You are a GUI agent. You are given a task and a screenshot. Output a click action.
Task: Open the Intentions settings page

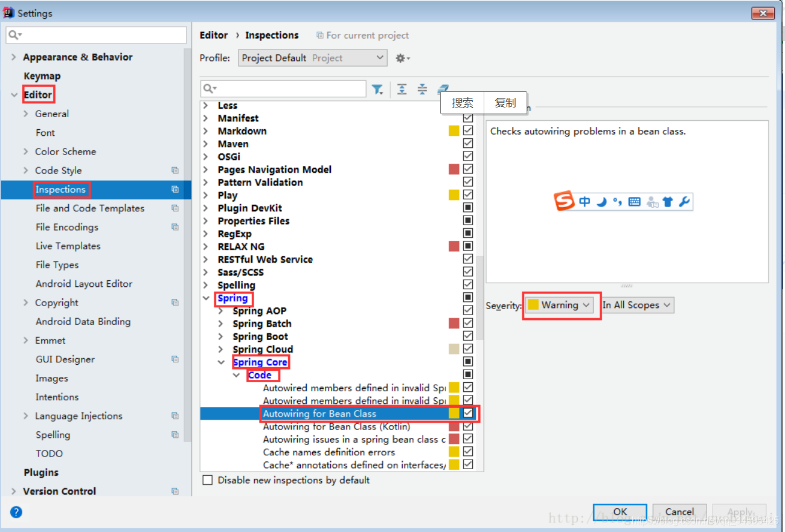[57, 397]
